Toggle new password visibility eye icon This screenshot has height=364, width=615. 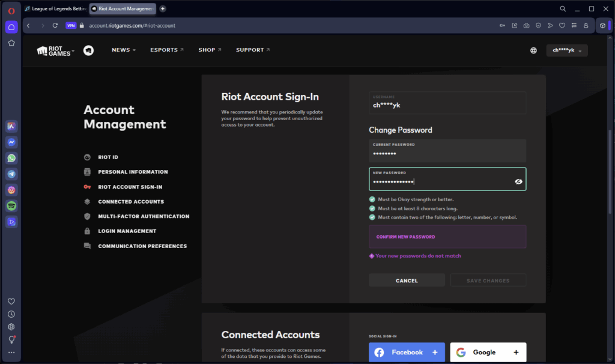(518, 181)
